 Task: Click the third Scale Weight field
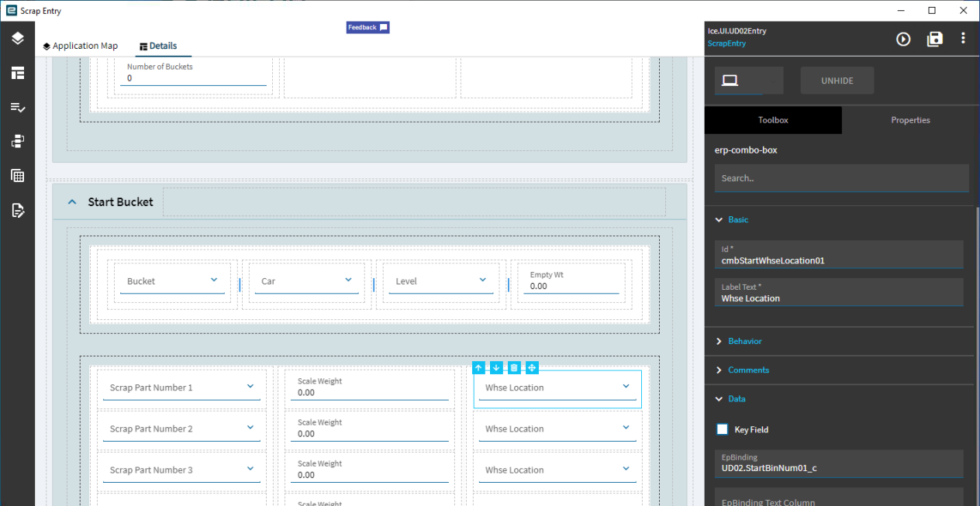pos(370,470)
